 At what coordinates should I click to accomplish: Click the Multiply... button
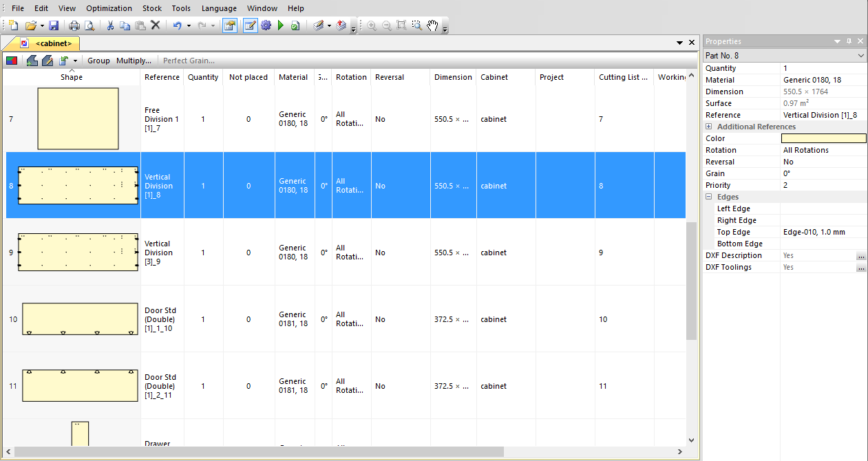[x=134, y=61]
